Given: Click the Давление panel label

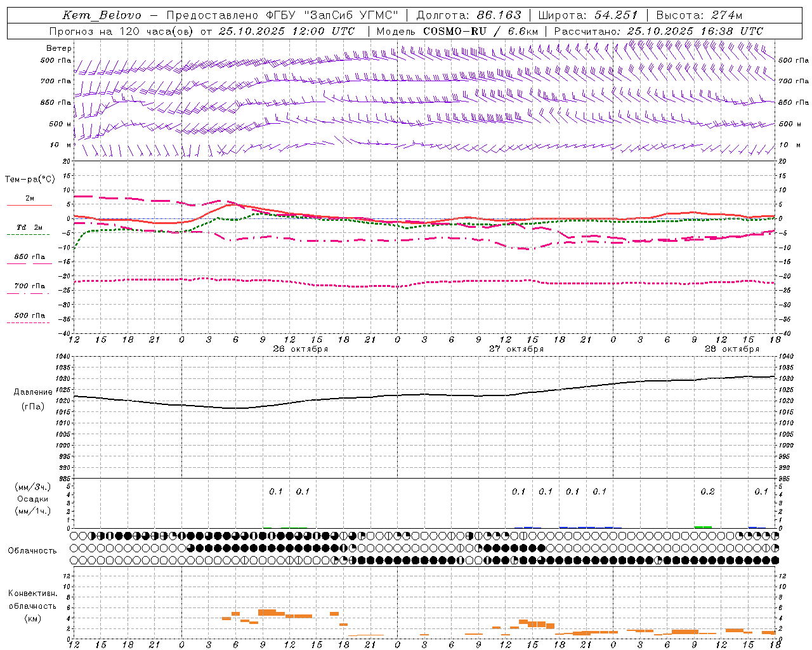Looking at the screenshot, I should click(x=32, y=392).
